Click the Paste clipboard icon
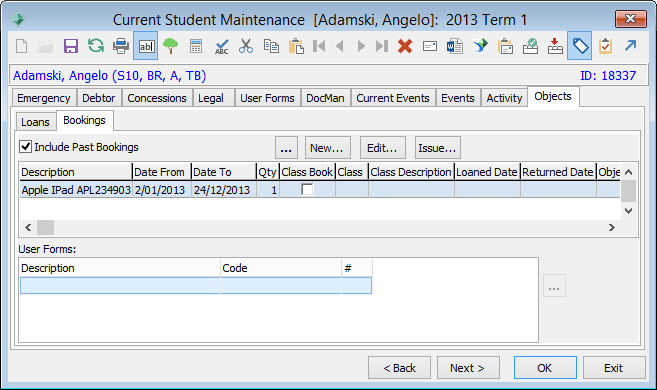Screen dimensions: 657x390 pos(296,46)
